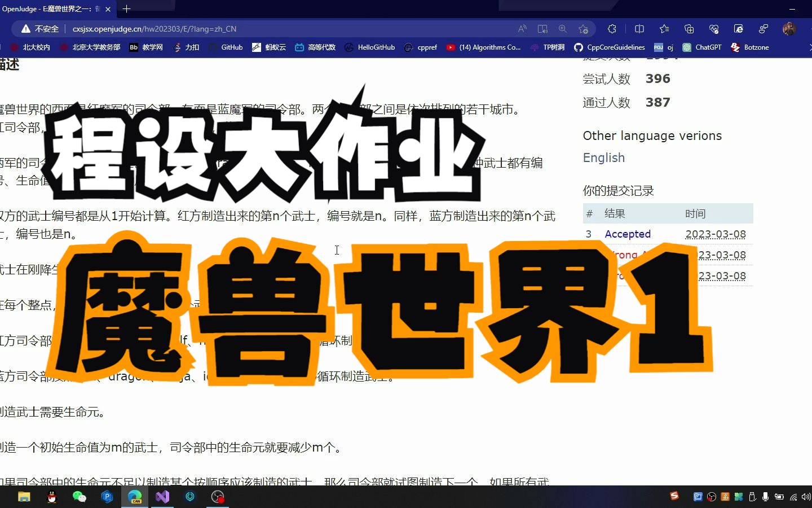The width and height of the screenshot is (812, 508).
Task: Open the Extensions puzzle icon
Action: coord(612,29)
